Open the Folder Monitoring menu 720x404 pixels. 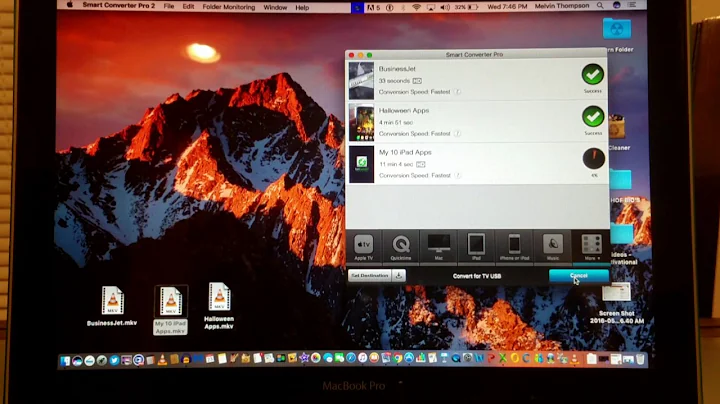click(229, 7)
